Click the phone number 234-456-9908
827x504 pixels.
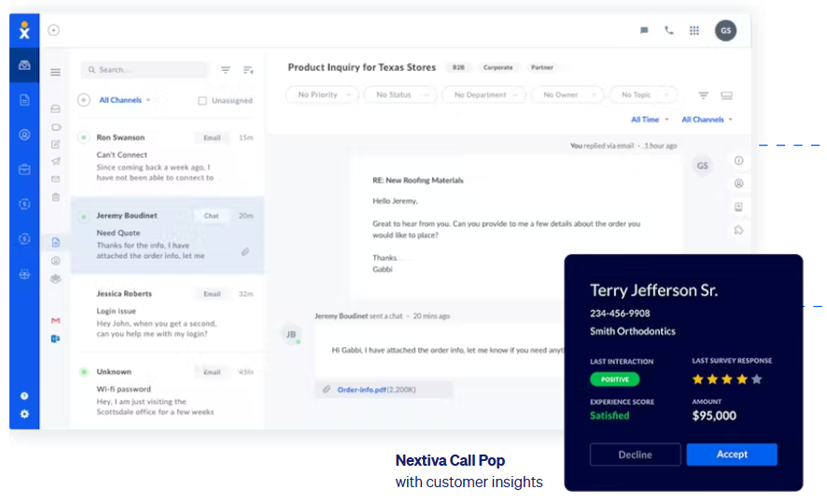pyautogui.click(x=620, y=314)
